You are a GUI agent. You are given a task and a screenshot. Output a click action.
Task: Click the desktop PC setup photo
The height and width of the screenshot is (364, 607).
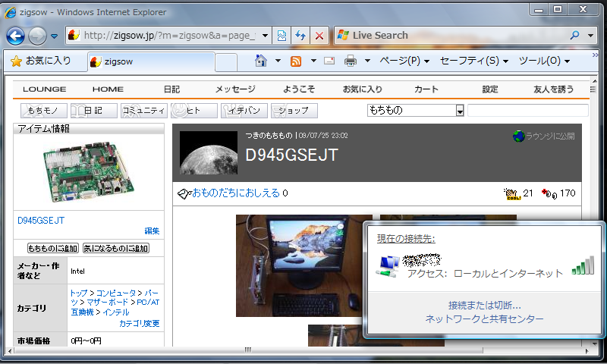[x=299, y=265]
